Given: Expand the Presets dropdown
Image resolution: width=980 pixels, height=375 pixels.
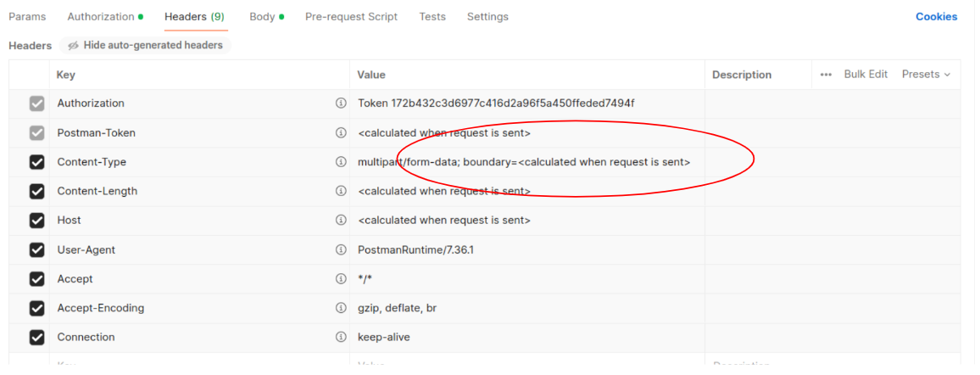Looking at the screenshot, I should click(x=926, y=75).
